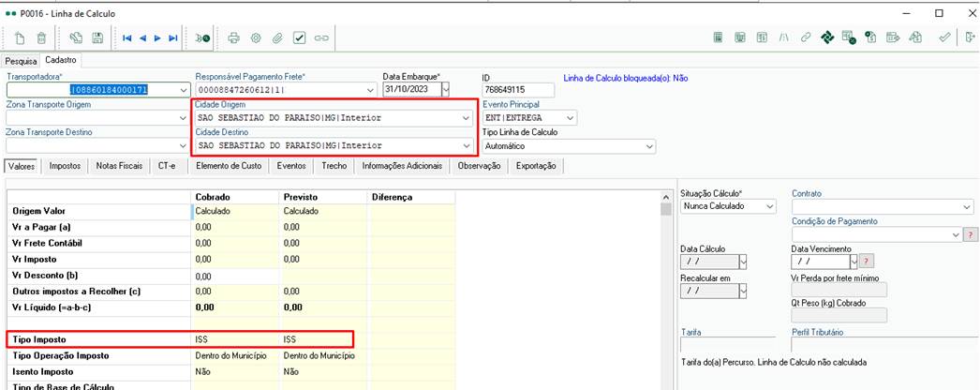The image size is (980, 390).
Task: Expand the Zona Transporte Origem dropdown
Action: click(x=183, y=117)
